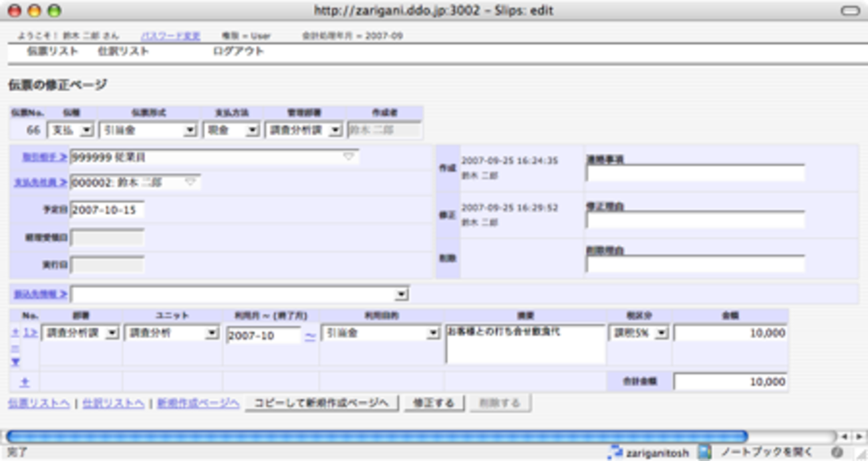868x461 pixels.
Task: Click the 2007-09-25 16:24:35 creation timestamp
Action: coord(510,161)
